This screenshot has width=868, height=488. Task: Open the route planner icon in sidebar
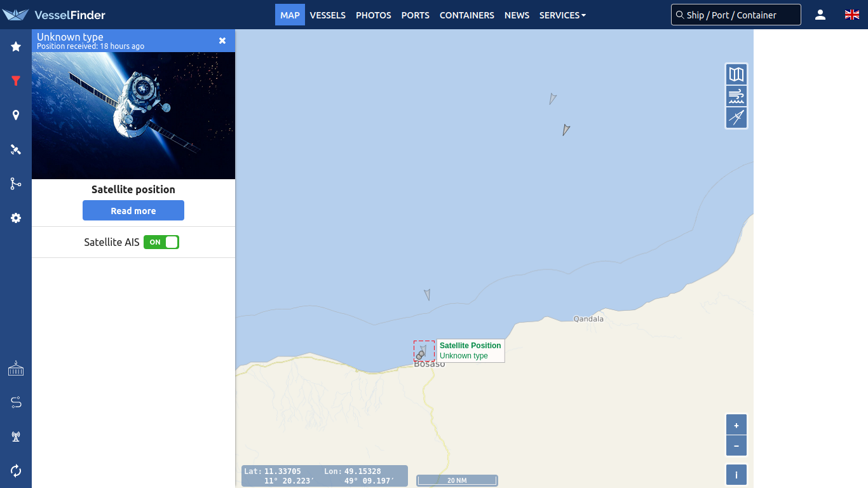click(x=16, y=402)
